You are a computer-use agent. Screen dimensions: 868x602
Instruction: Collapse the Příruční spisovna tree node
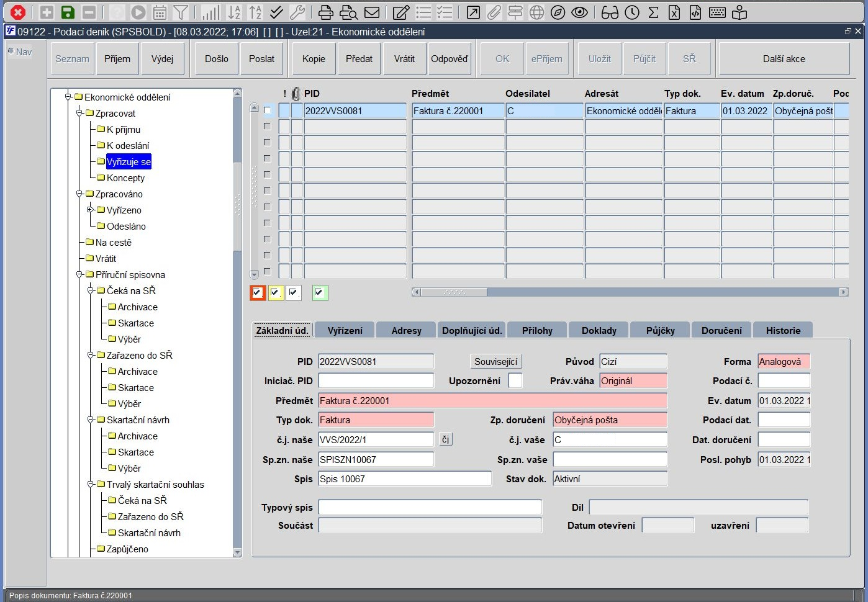tap(79, 274)
